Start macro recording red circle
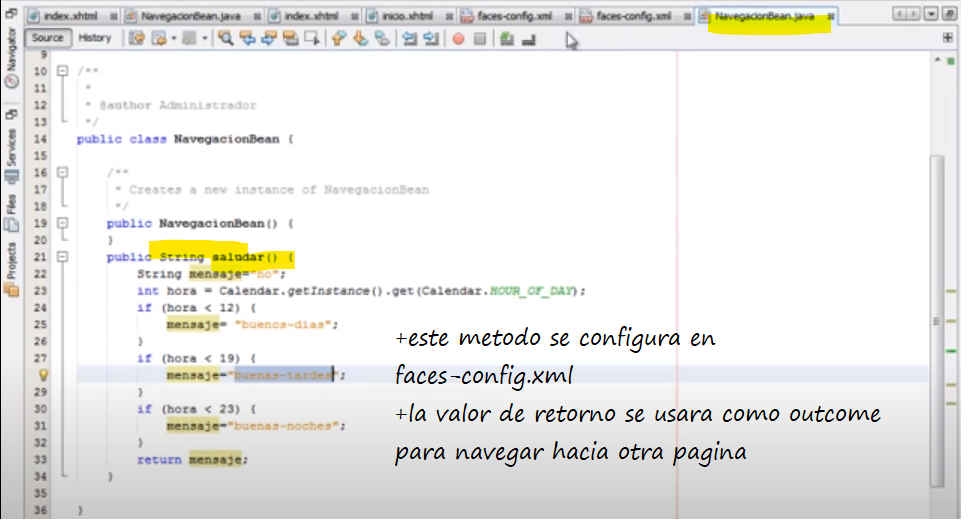Image resolution: width=980 pixels, height=520 pixels. click(458, 39)
